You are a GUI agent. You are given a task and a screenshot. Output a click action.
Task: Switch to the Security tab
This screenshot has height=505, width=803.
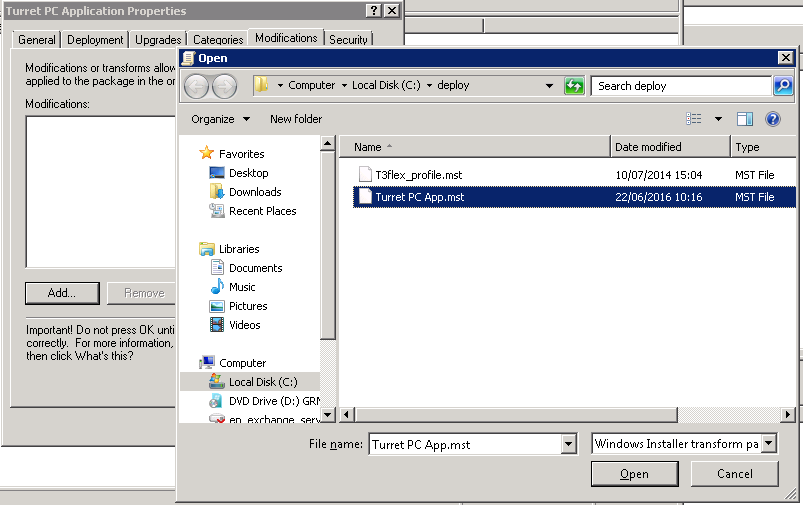pos(348,39)
